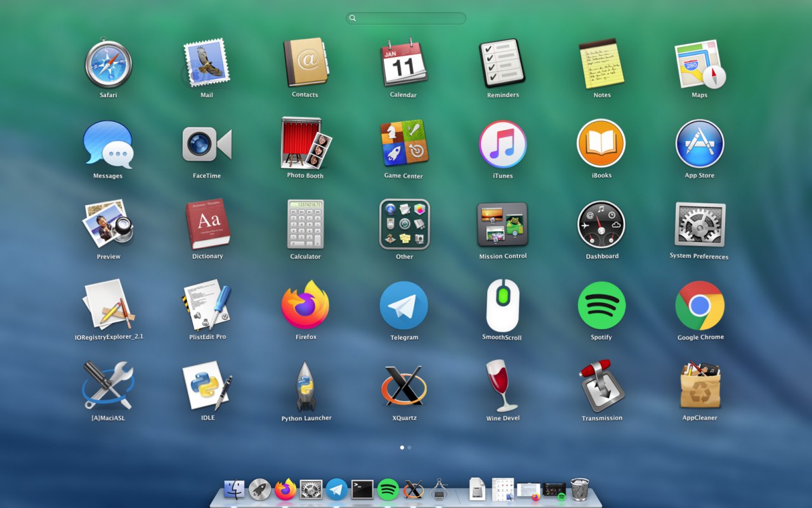This screenshot has width=812, height=508.
Task: Open Telegram in the Launchpad grid
Action: (x=404, y=305)
